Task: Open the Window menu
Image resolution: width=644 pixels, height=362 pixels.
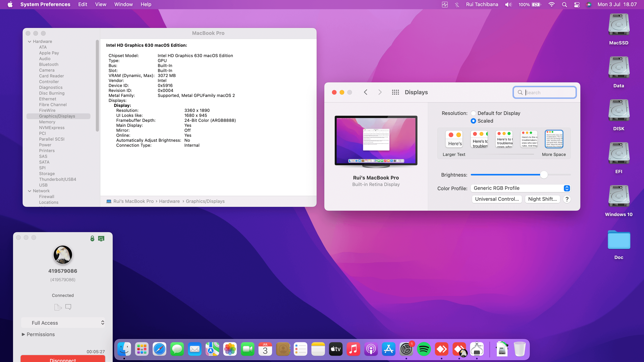Action: tap(123, 4)
